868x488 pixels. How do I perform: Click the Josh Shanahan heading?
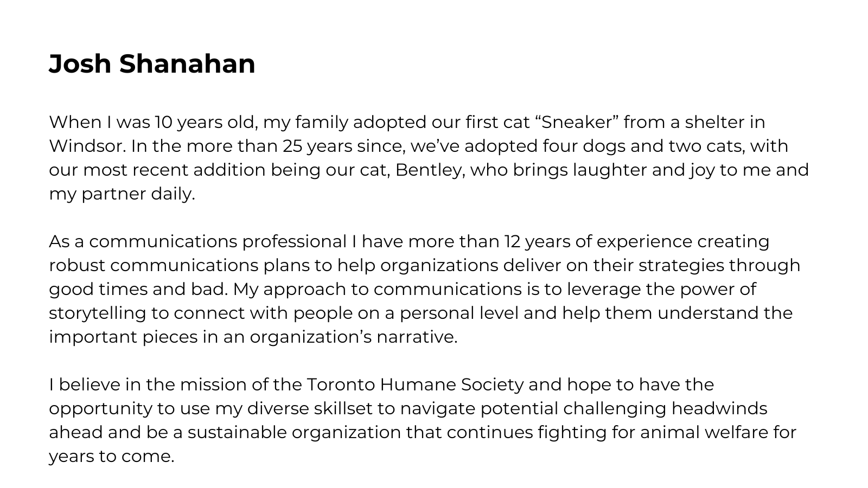(152, 64)
